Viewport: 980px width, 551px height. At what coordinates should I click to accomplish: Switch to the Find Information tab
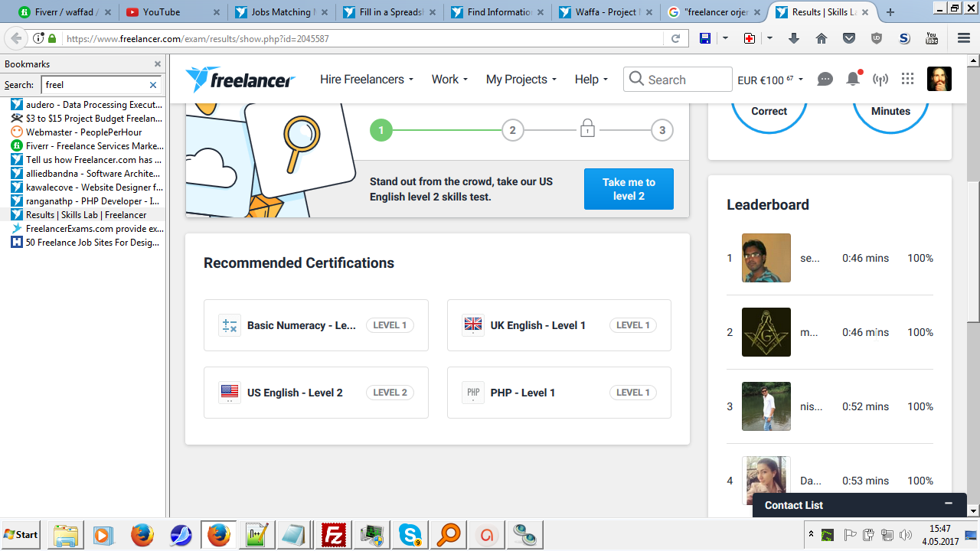tap(499, 12)
